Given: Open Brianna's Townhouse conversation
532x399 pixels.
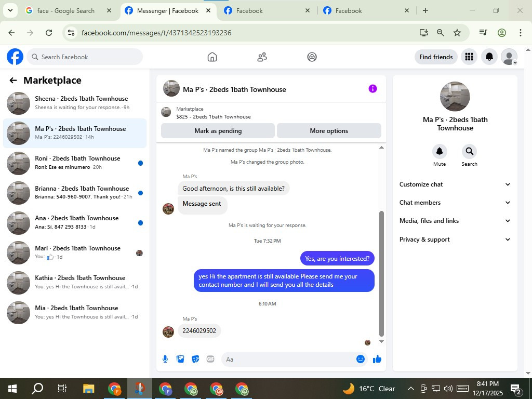Looking at the screenshot, I should click(75, 193).
